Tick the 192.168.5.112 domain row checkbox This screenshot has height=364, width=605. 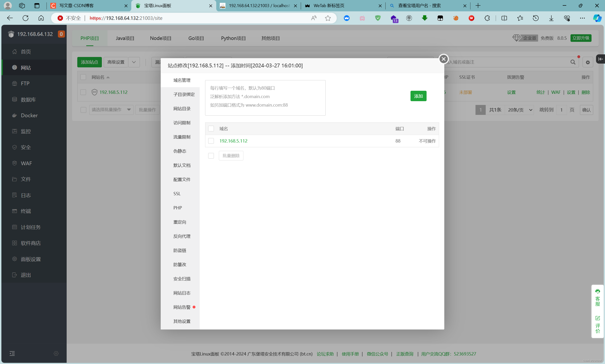tap(211, 141)
